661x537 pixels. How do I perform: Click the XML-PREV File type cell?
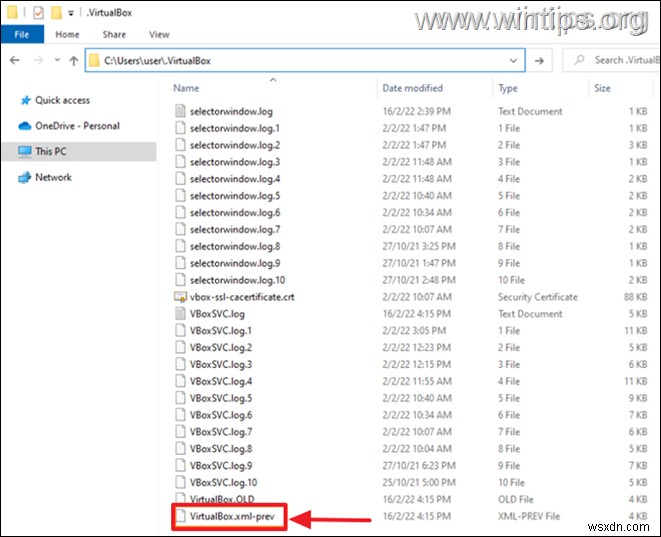529,516
